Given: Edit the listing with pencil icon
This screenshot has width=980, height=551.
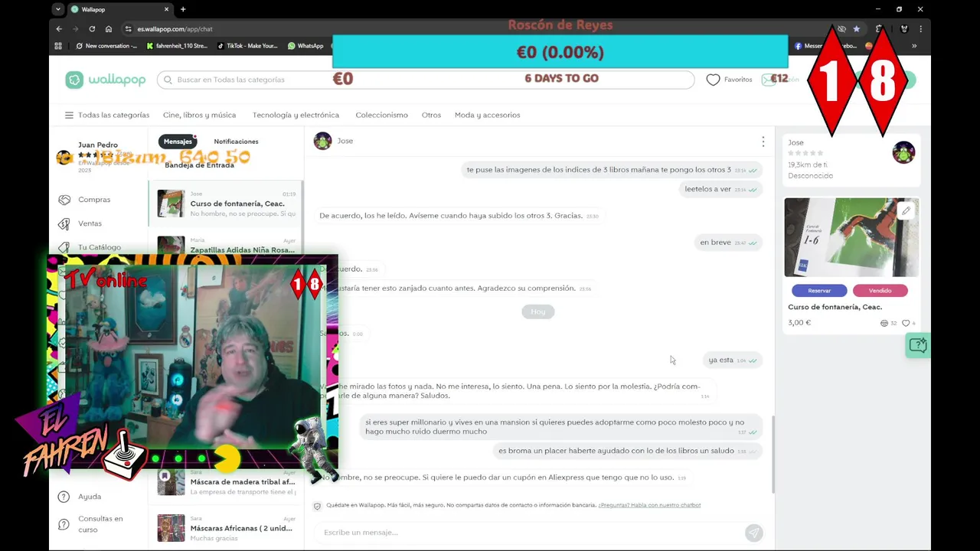Looking at the screenshot, I should tap(906, 210).
